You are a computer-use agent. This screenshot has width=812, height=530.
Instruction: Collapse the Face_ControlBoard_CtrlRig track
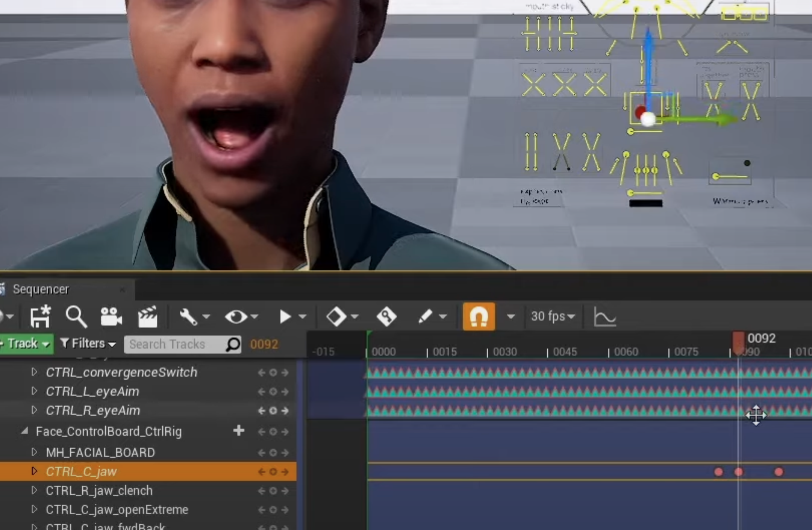25,431
